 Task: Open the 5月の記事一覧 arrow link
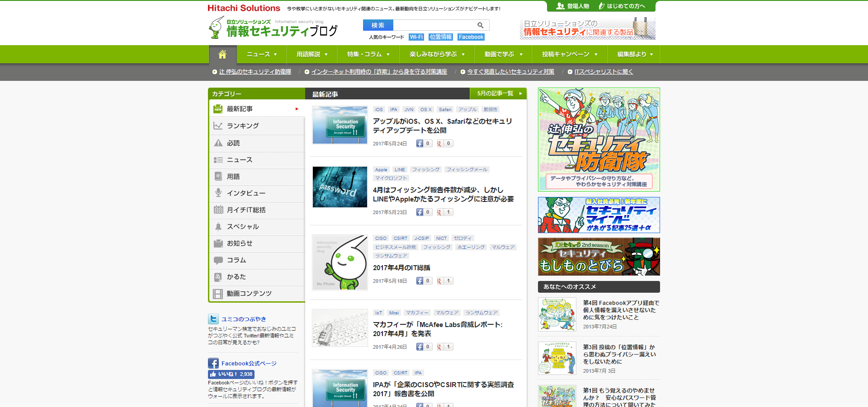point(499,94)
